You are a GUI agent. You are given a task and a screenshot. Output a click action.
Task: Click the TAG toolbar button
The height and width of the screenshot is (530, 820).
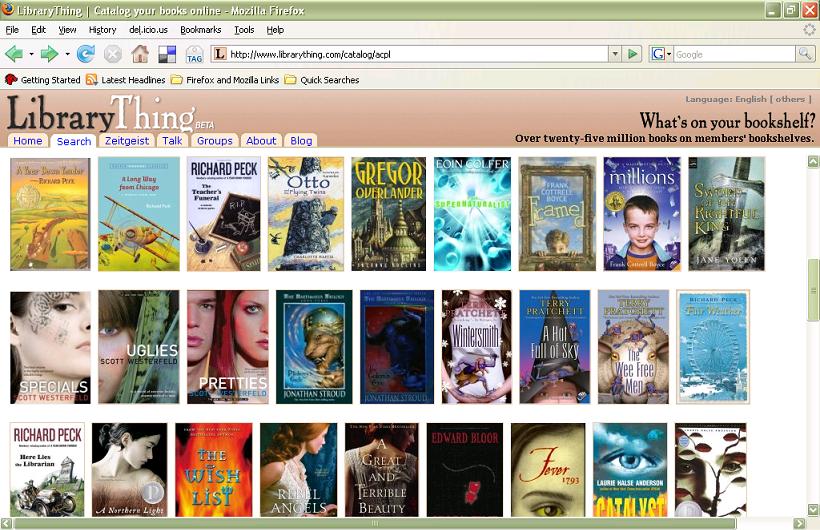coord(195,54)
